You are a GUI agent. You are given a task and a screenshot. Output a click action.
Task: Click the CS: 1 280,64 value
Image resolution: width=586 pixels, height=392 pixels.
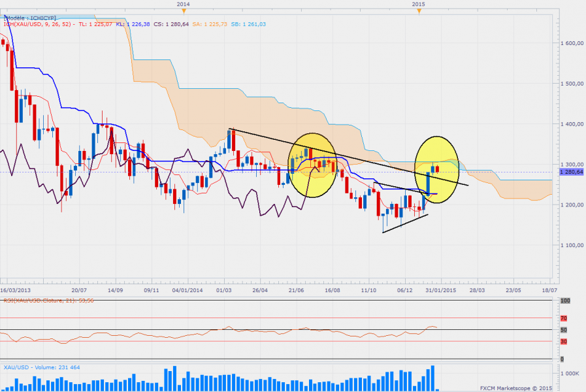(x=171, y=24)
